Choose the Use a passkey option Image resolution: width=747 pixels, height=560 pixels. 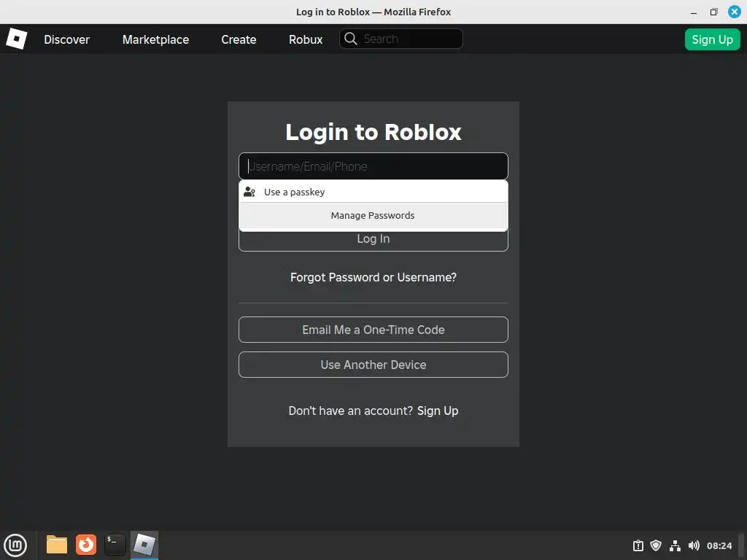(x=373, y=192)
